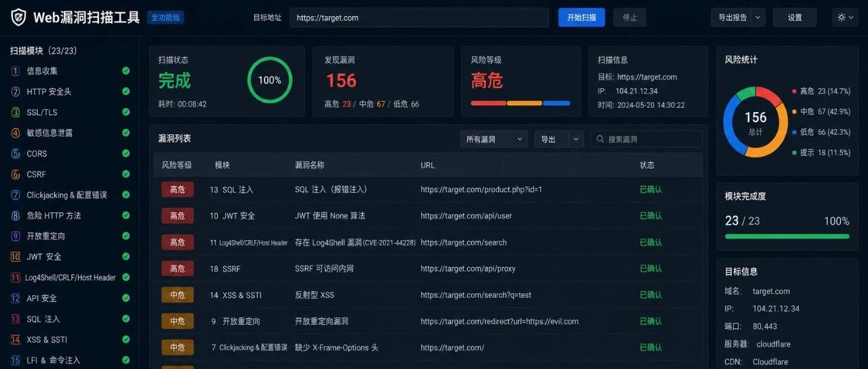Click the 100% circular progress ring
Viewport: 868px width, 369px height.
[x=270, y=80]
